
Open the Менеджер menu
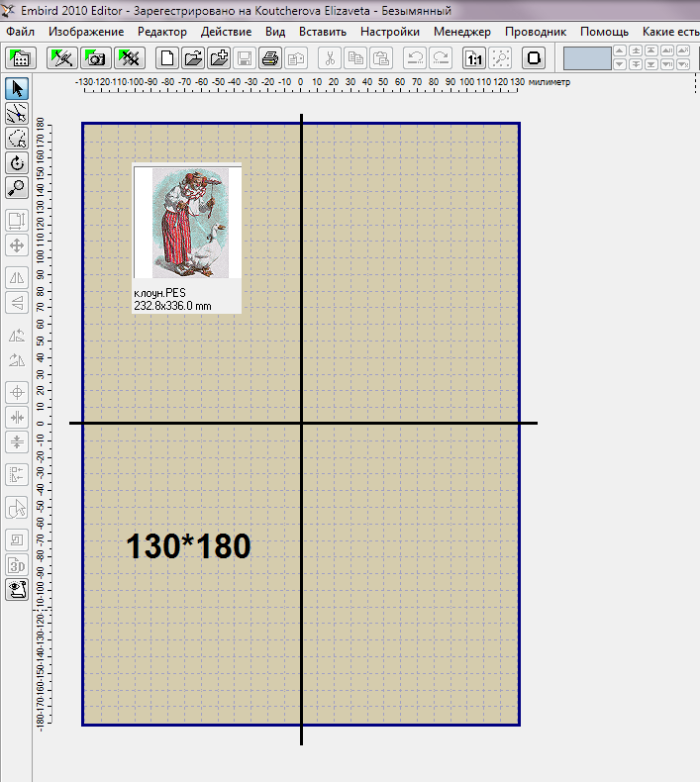(462, 32)
